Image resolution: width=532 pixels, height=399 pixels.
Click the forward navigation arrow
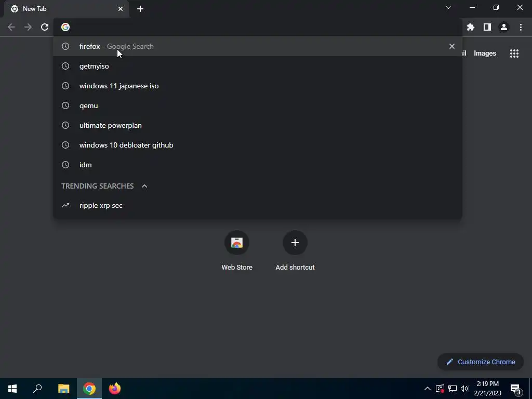(x=28, y=27)
